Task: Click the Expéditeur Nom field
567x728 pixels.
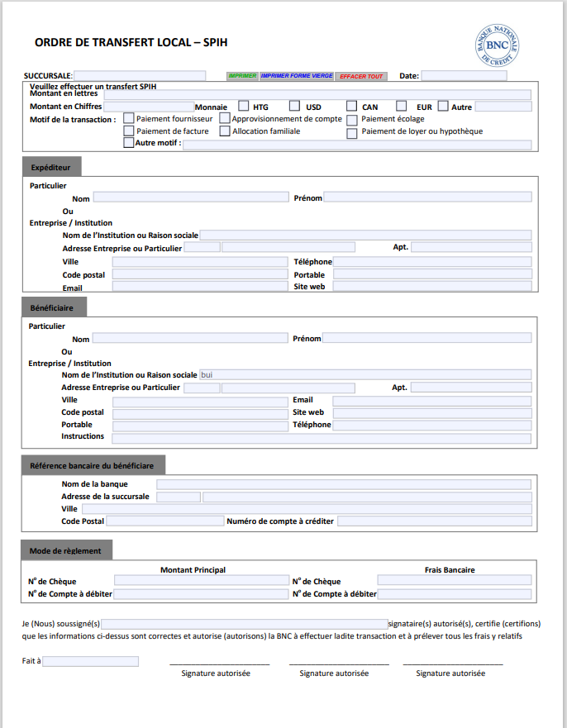Action: pos(190,197)
